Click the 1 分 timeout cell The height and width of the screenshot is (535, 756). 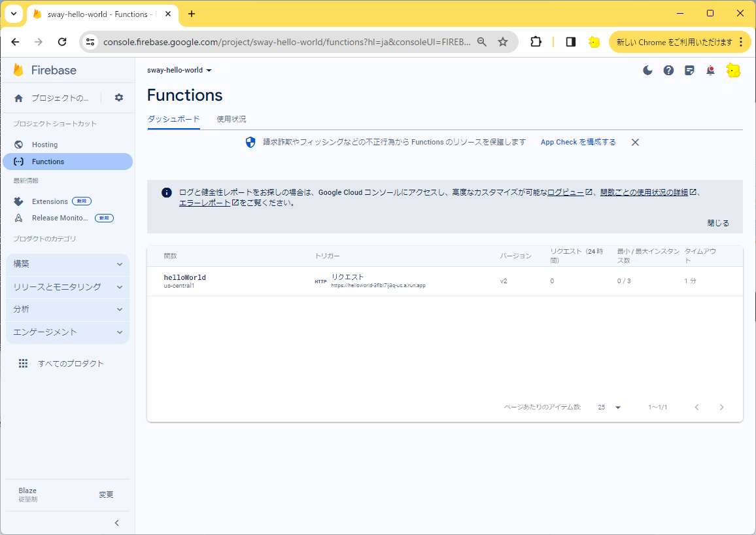coord(690,281)
